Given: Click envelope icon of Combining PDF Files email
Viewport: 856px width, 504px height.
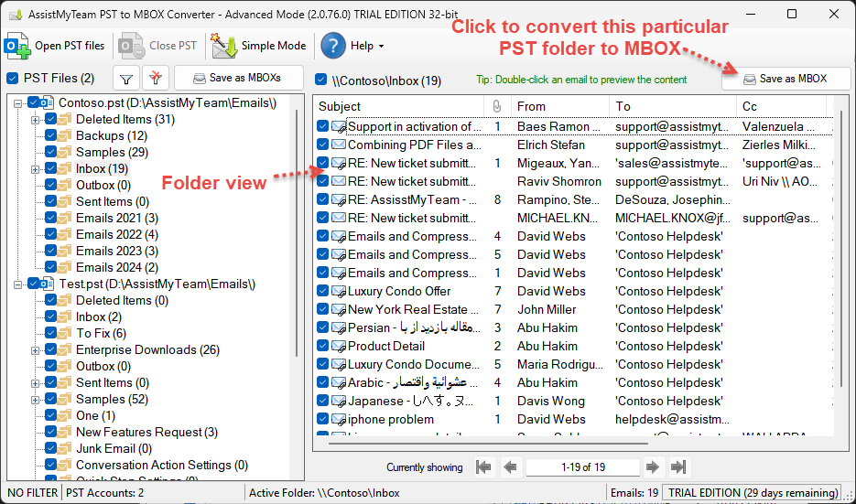Looking at the screenshot, I should [339, 145].
